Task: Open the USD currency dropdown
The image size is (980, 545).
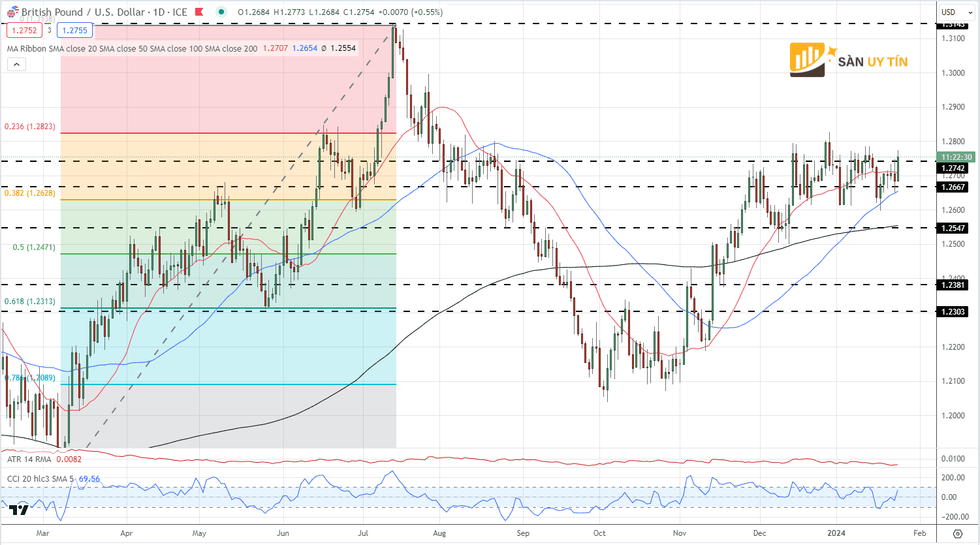Action: 956,12
